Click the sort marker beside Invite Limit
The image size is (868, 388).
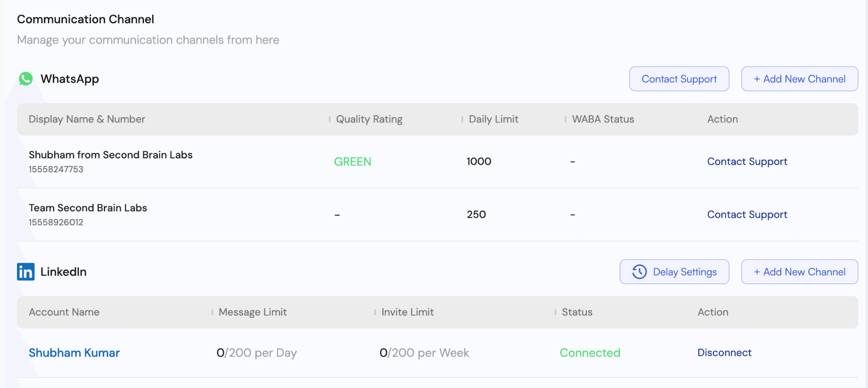(375, 312)
